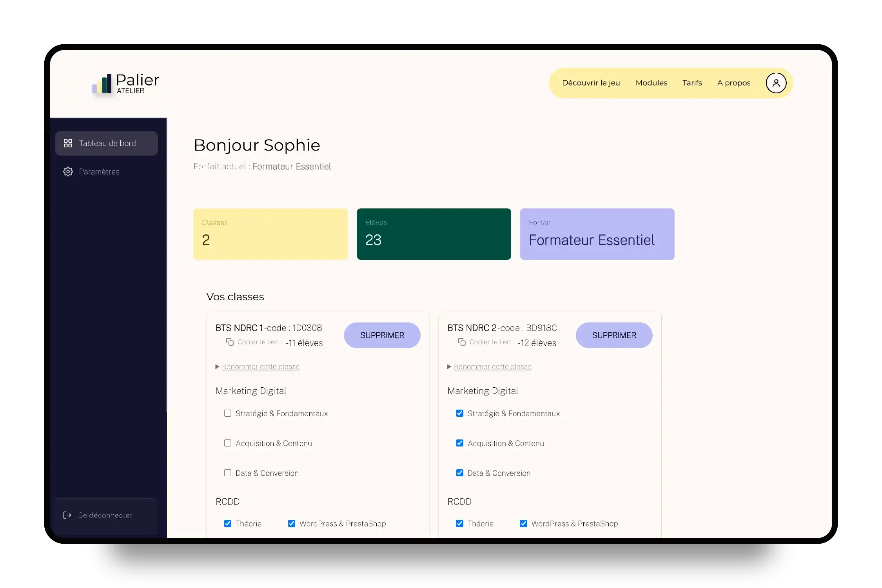882x588 pixels.
Task: Check Data & Conversion for BTS NDRC 1
Action: (227, 473)
